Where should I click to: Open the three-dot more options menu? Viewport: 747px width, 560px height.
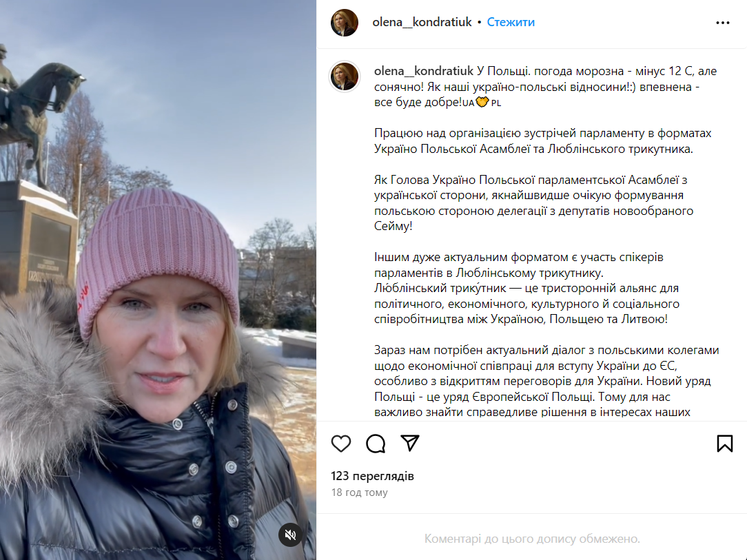click(x=723, y=22)
